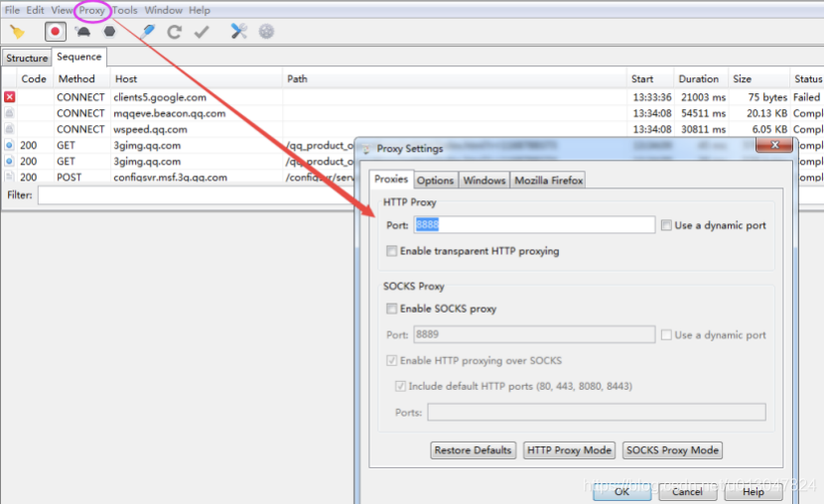Toggle the hexagon breakpoints icon

(109, 32)
